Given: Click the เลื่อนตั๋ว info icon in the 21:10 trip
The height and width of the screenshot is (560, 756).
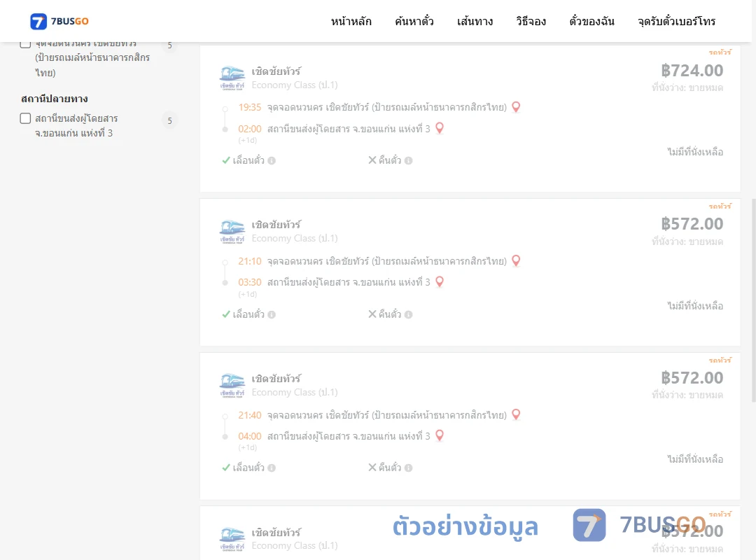Looking at the screenshot, I should [x=272, y=314].
